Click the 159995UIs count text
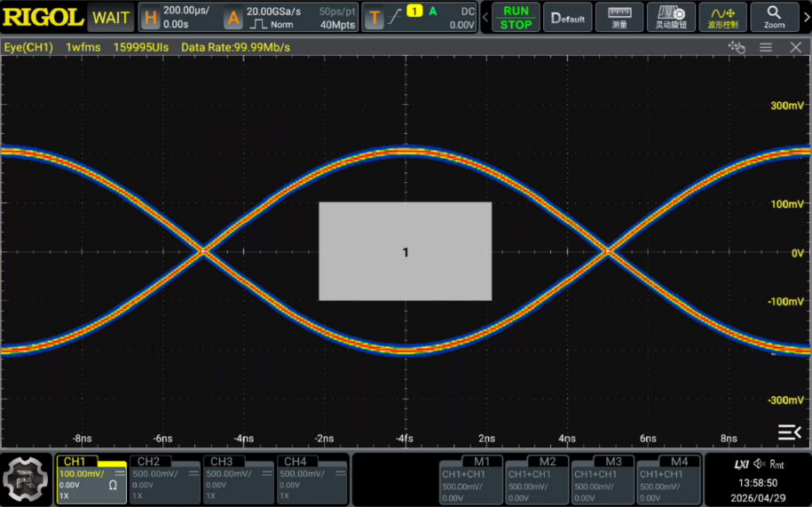The height and width of the screenshot is (507, 812). click(141, 48)
